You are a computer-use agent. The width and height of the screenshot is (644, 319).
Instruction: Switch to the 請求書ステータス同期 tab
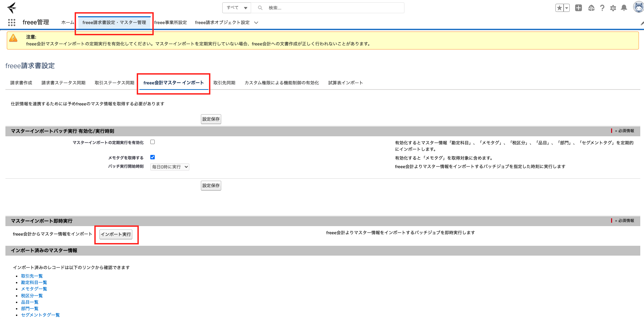click(x=63, y=83)
